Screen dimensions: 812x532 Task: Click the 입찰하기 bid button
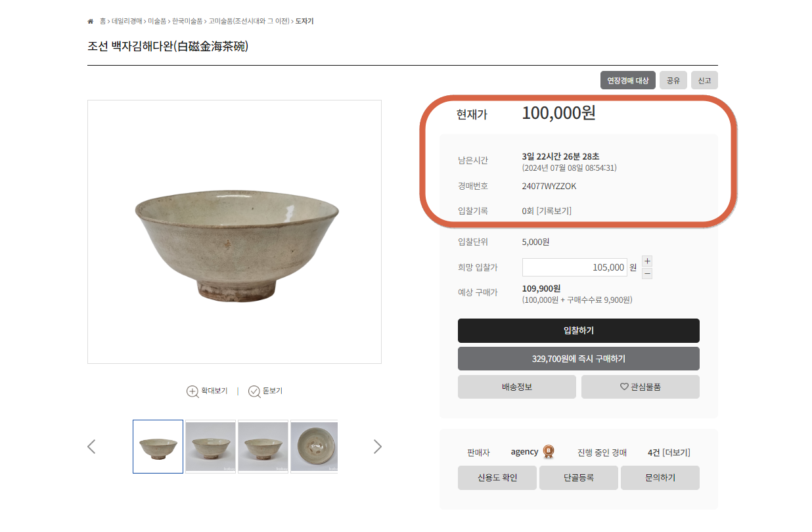[579, 330]
